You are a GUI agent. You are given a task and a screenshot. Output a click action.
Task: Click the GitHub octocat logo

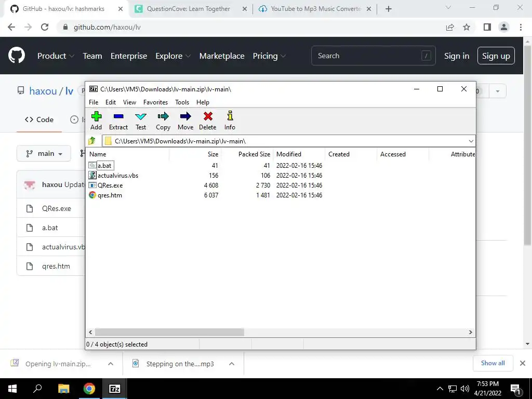pos(17,56)
